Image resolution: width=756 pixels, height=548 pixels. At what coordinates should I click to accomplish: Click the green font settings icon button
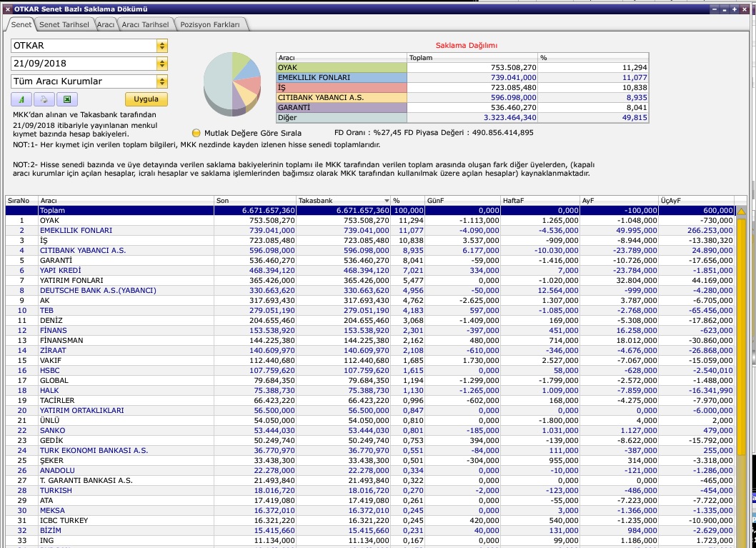click(x=21, y=99)
